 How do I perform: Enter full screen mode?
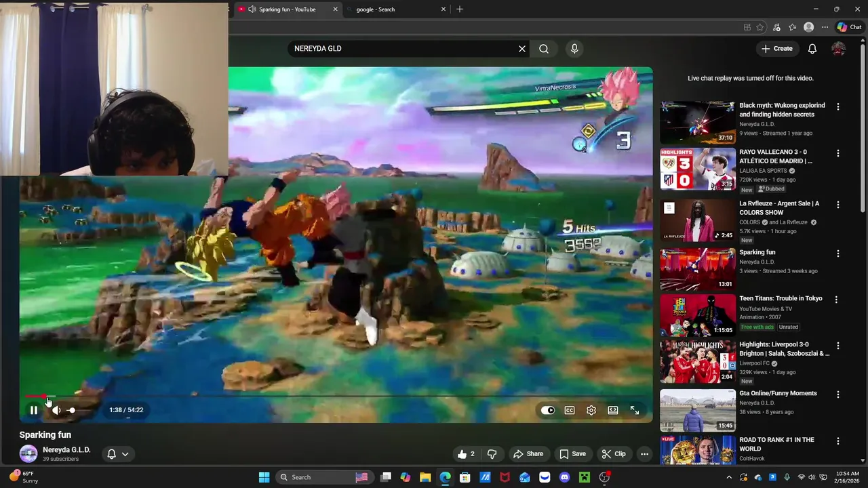click(635, 410)
